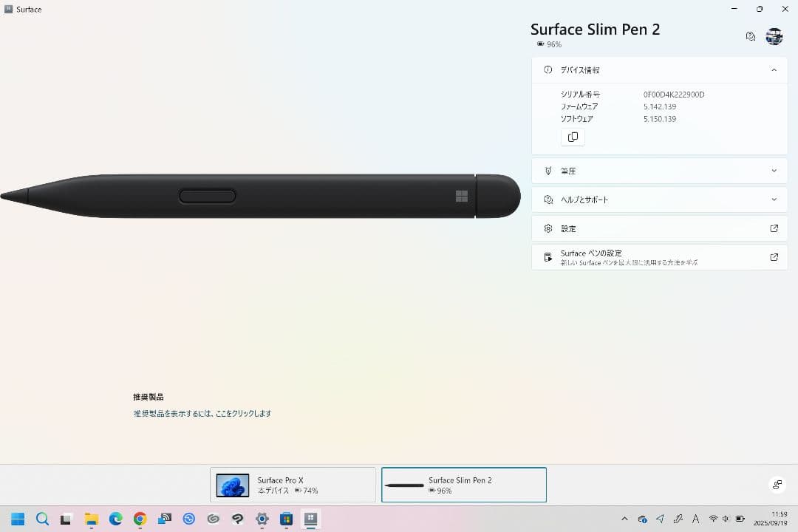Click the ヘルプとサポート help icon
The image size is (798, 532).
(548, 199)
